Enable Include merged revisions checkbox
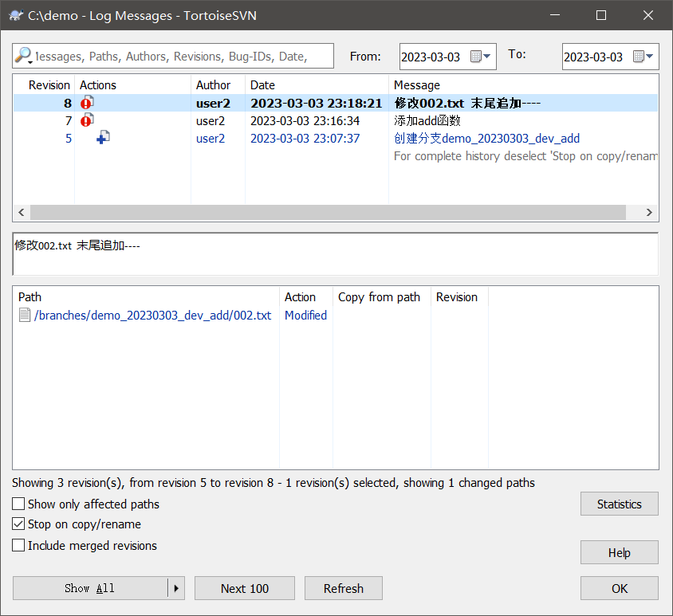 [18, 545]
